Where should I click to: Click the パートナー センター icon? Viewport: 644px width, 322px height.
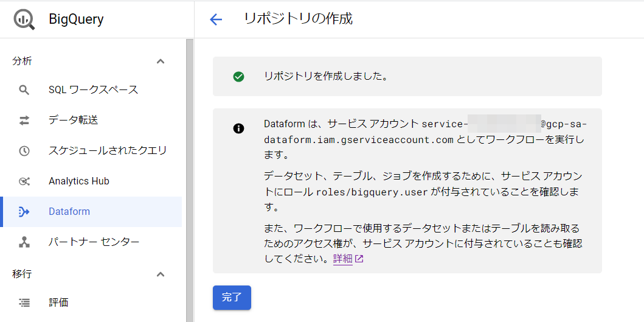24,242
